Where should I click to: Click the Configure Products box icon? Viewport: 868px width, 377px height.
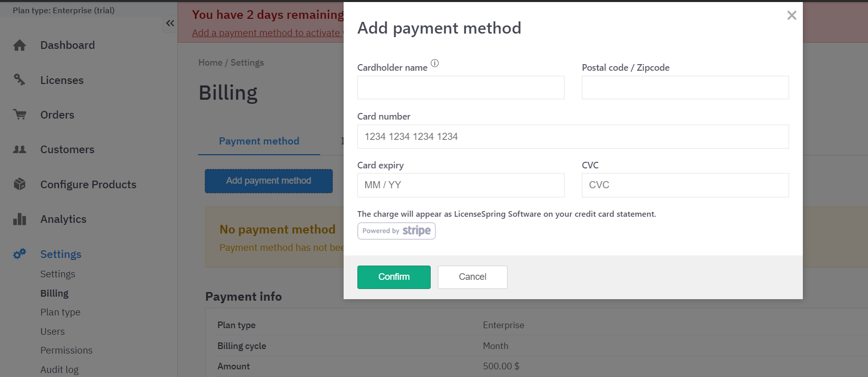[19, 184]
